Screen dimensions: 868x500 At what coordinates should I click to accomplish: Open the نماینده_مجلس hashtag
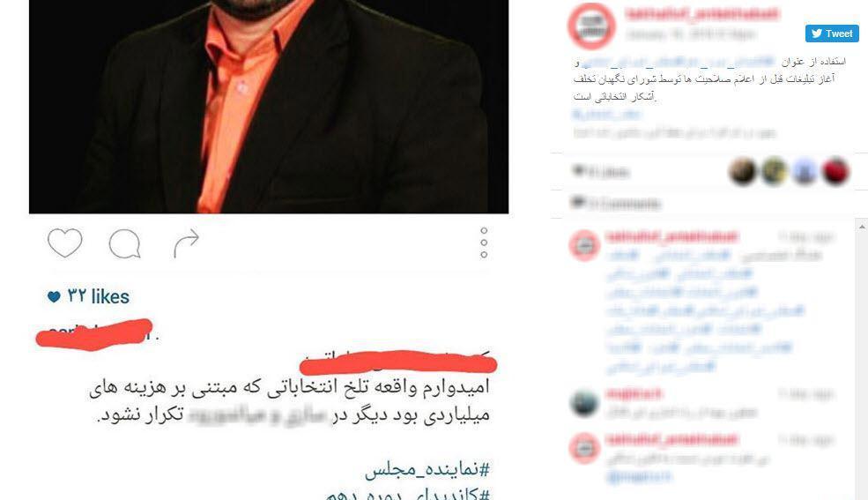coord(427,469)
